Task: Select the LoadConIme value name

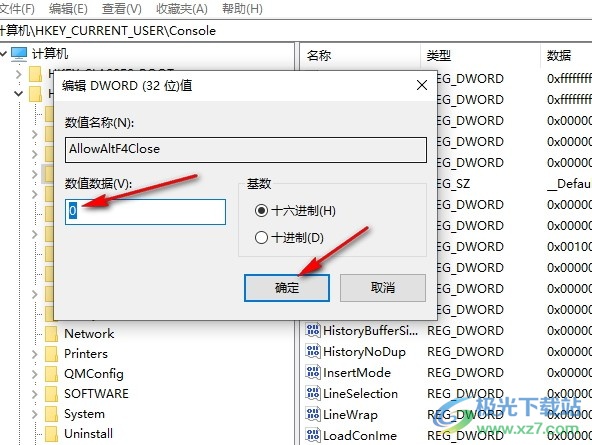Action: pyautogui.click(x=360, y=436)
